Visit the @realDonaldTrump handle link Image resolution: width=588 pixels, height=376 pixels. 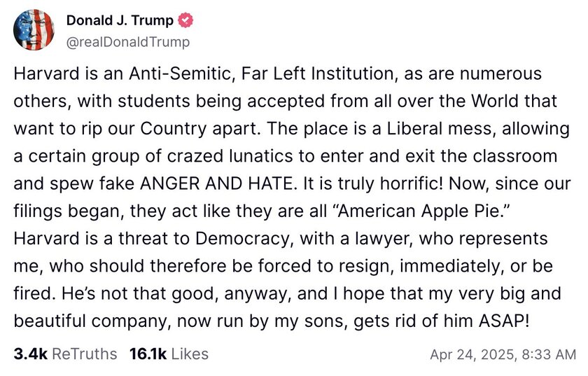pyautogui.click(x=128, y=41)
